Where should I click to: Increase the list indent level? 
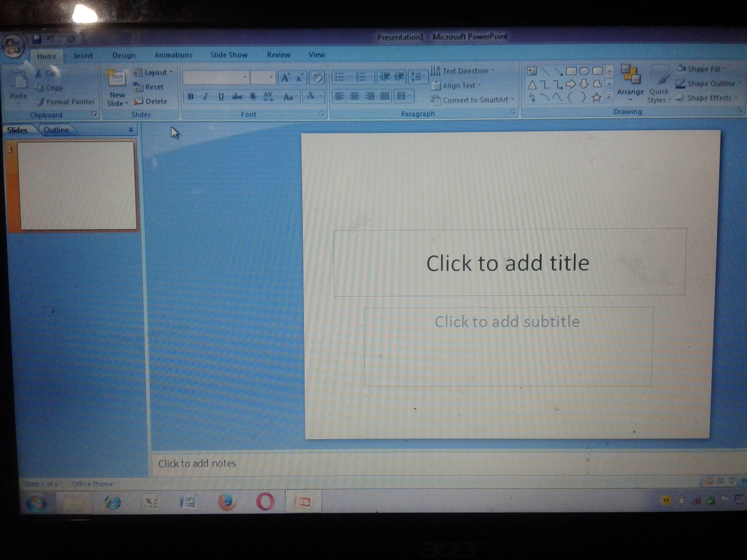[399, 77]
